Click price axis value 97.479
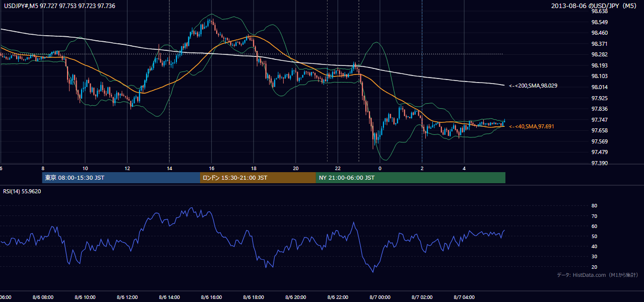The image size is (644, 302). pyautogui.click(x=599, y=152)
